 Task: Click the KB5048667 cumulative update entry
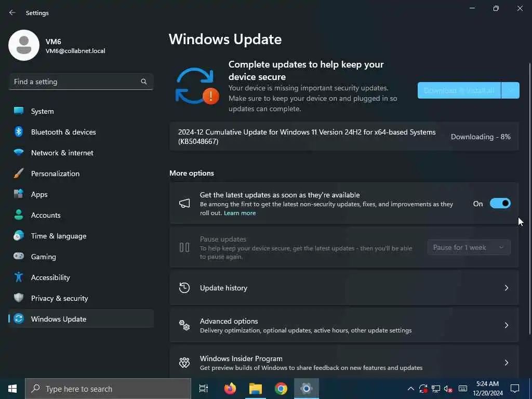344,137
